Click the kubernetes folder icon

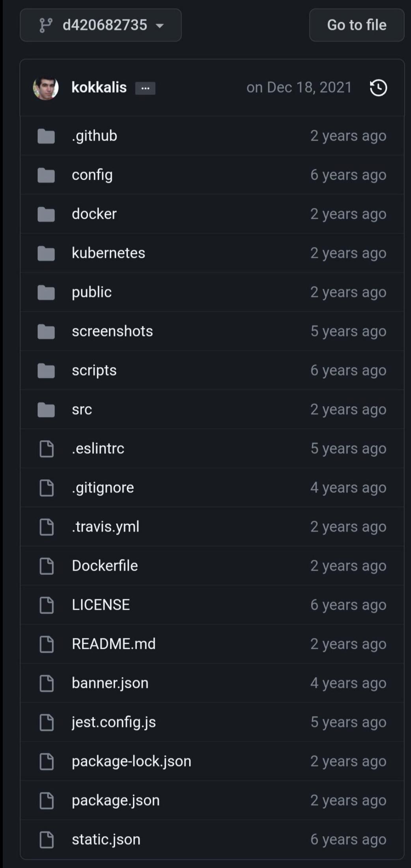pyautogui.click(x=46, y=253)
